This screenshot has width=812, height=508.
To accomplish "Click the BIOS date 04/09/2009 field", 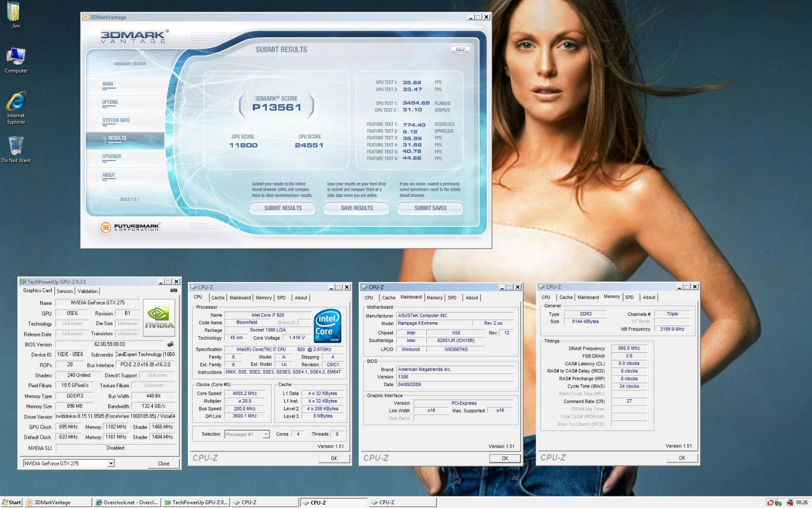I will 454,385.
